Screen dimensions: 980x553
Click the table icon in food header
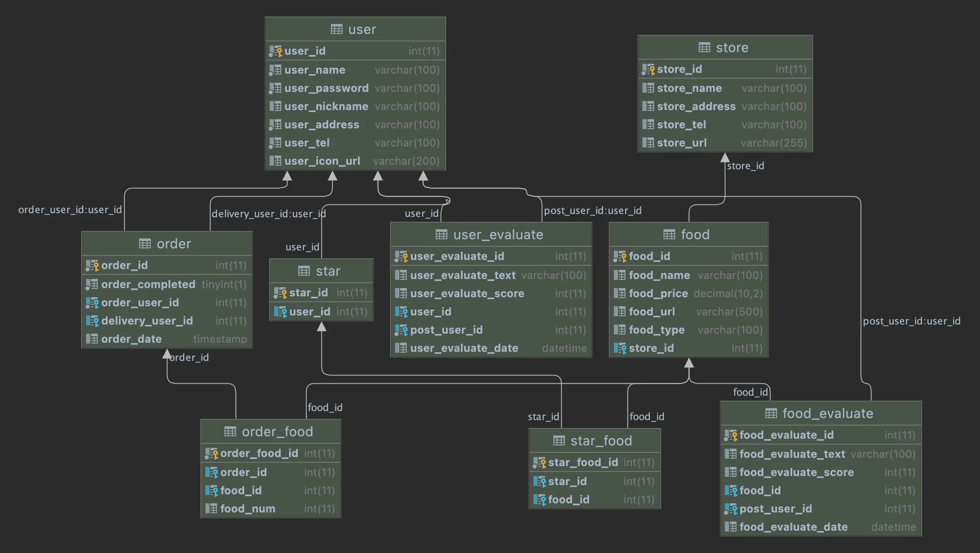pos(669,235)
